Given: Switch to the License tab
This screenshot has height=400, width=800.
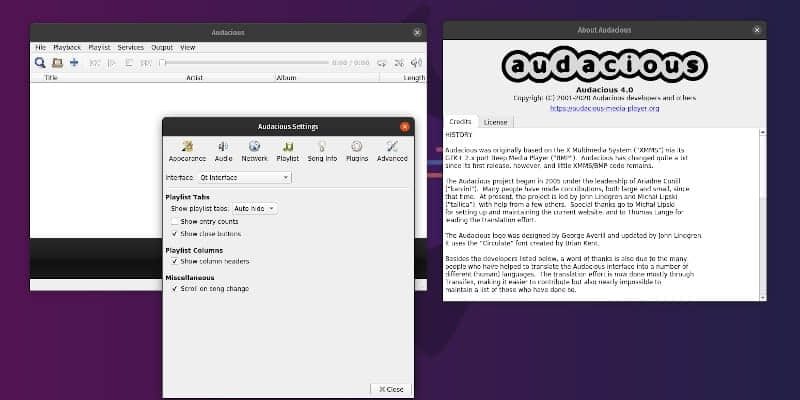Looking at the screenshot, I should pos(495,122).
